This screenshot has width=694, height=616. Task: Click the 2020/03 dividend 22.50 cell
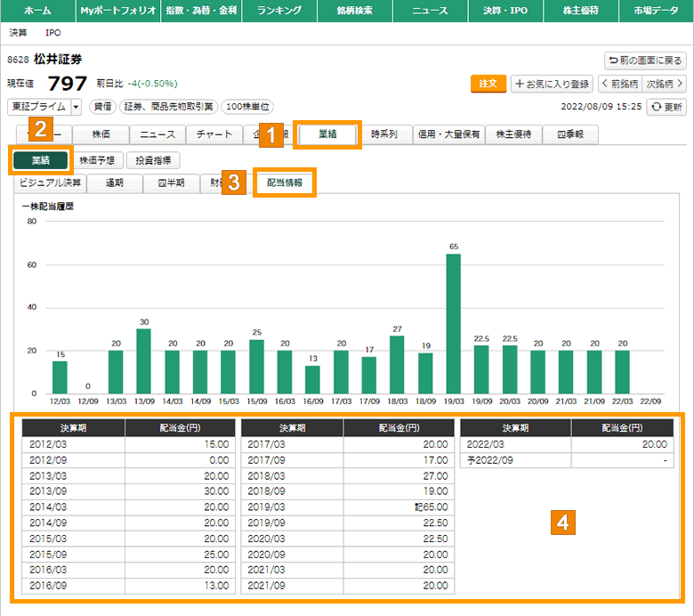(399, 539)
